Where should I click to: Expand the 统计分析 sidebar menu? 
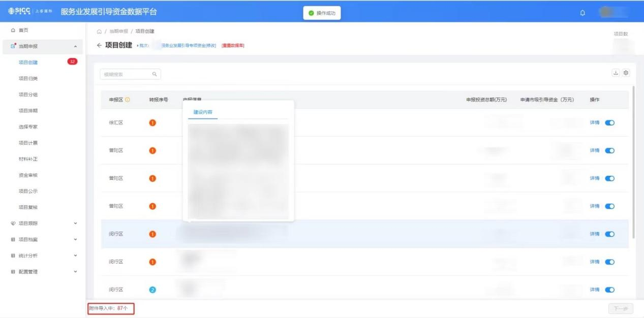[x=75, y=256]
